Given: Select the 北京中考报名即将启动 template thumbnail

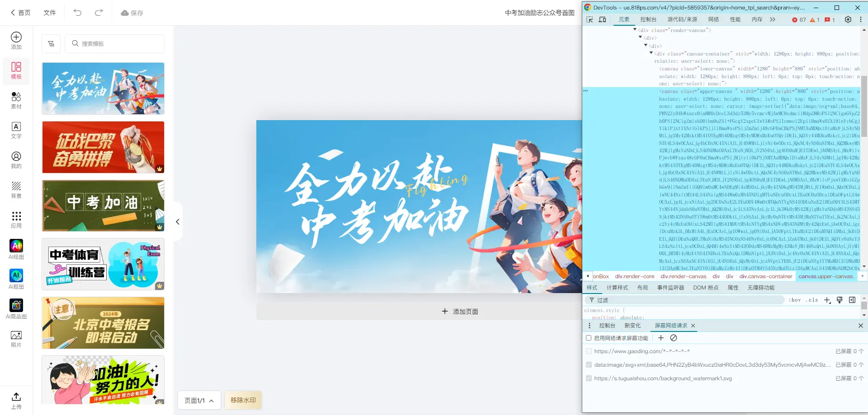Looking at the screenshot, I should (x=103, y=323).
